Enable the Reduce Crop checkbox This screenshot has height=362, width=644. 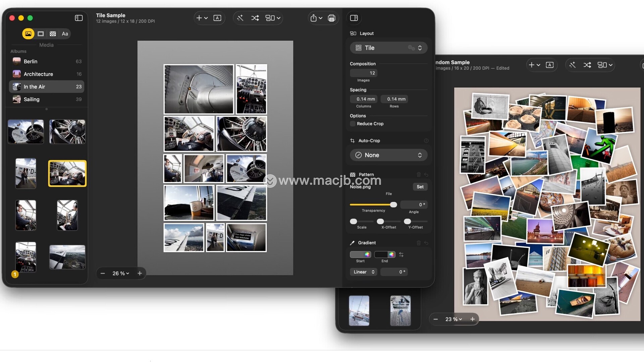coord(353,124)
